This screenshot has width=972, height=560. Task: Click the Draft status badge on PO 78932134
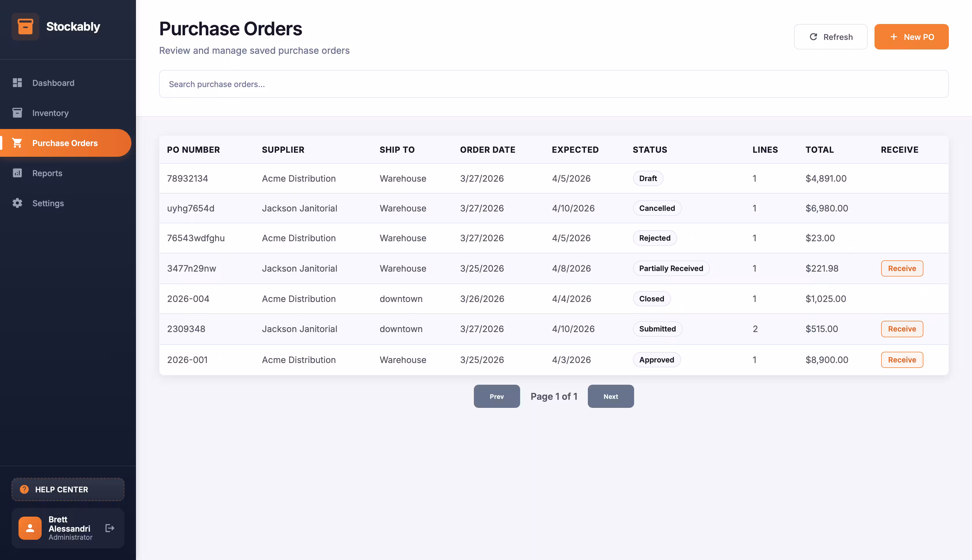(x=648, y=178)
